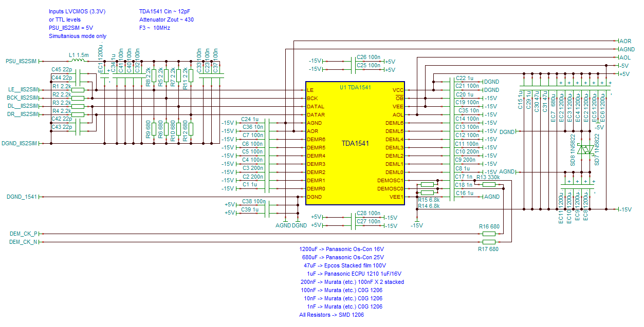
Task: Click the DEMOSC0 pin label
Action: pos(390,188)
